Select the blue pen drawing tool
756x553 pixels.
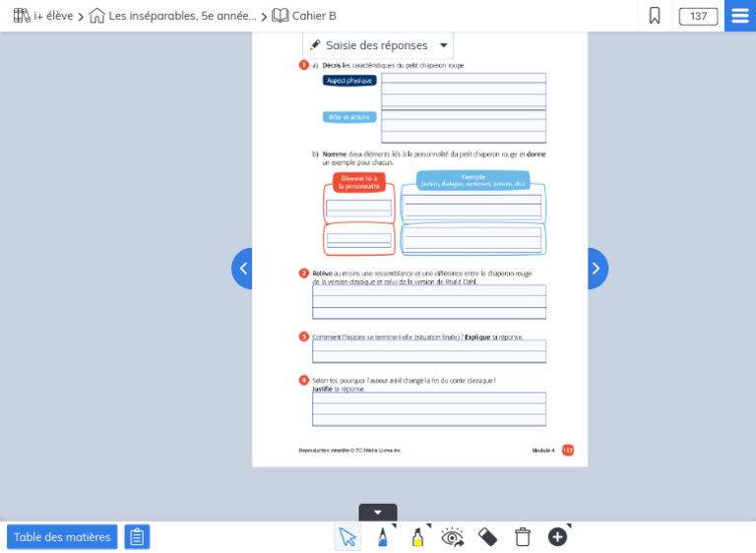click(383, 536)
